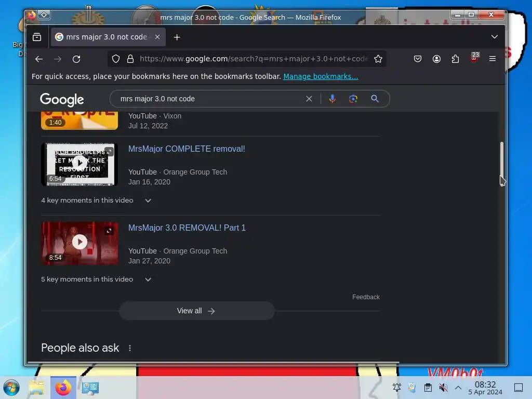532x399 pixels.
Task: Open the third taskbar app with monitor icon
Action: tap(90, 388)
